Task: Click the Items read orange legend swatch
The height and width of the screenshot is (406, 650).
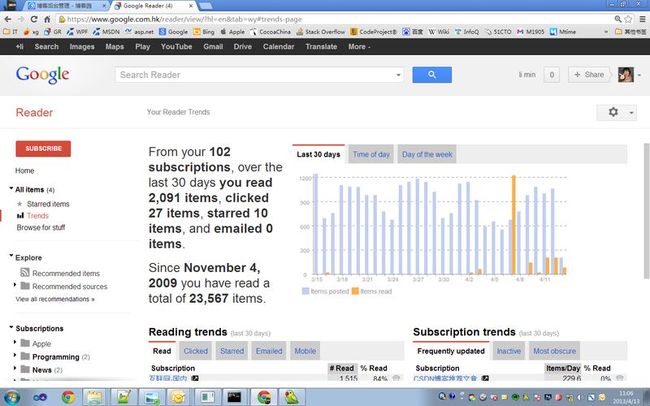Action: coord(355,291)
